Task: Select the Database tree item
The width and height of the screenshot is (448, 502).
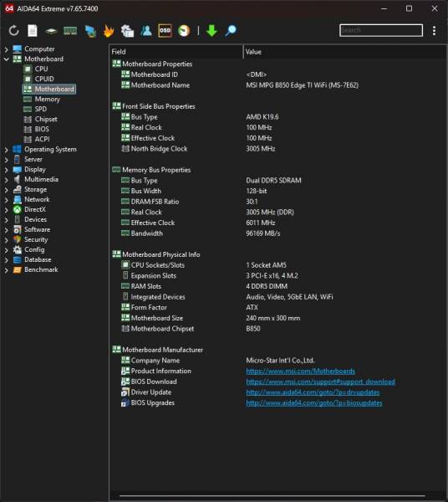Action: coord(38,259)
